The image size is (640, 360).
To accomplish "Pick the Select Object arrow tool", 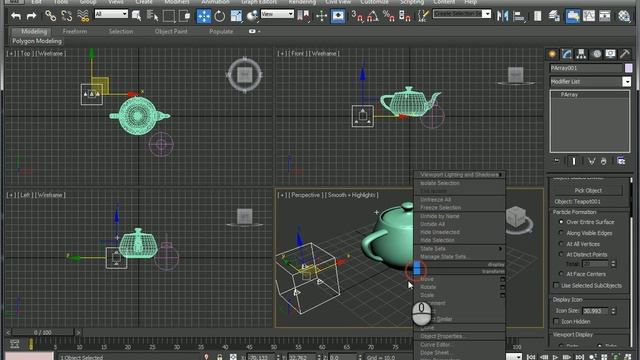I will [137, 16].
